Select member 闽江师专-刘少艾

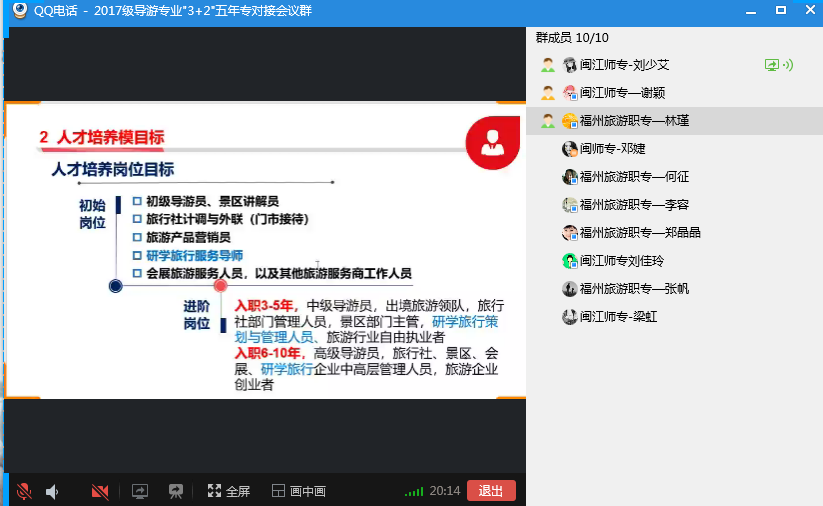tap(674, 65)
